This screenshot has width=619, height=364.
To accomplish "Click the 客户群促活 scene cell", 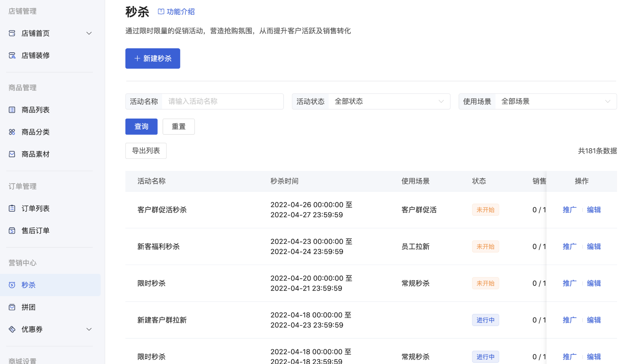I will point(419,210).
